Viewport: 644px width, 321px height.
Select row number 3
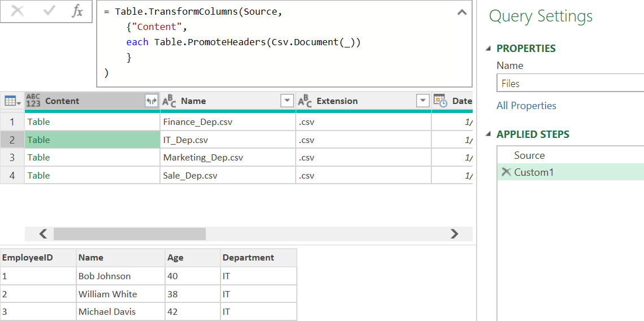click(12, 158)
